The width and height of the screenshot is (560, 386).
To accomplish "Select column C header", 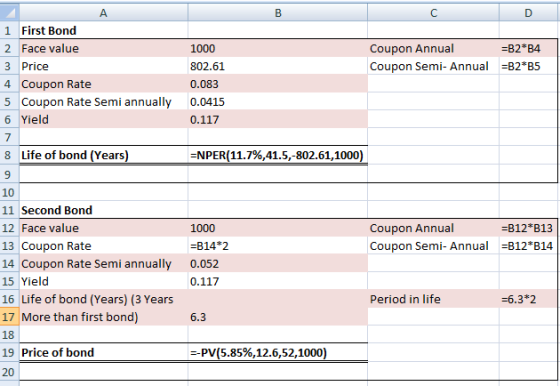I will 433,13.
